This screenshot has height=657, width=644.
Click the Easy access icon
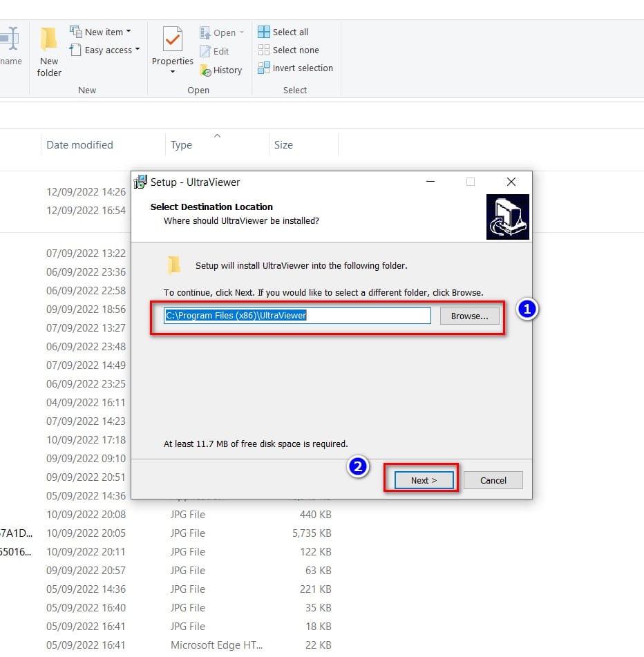point(75,50)
